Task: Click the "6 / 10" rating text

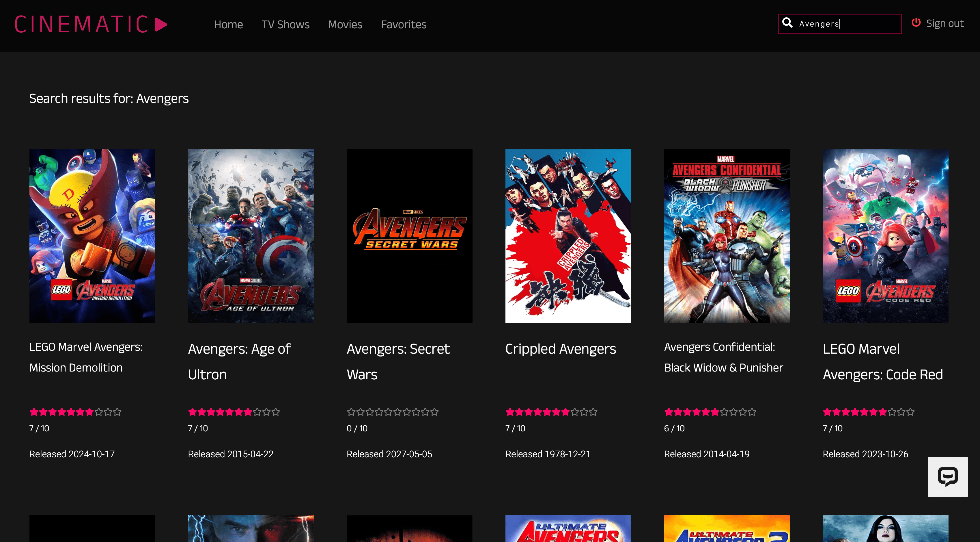Action: 674,428
